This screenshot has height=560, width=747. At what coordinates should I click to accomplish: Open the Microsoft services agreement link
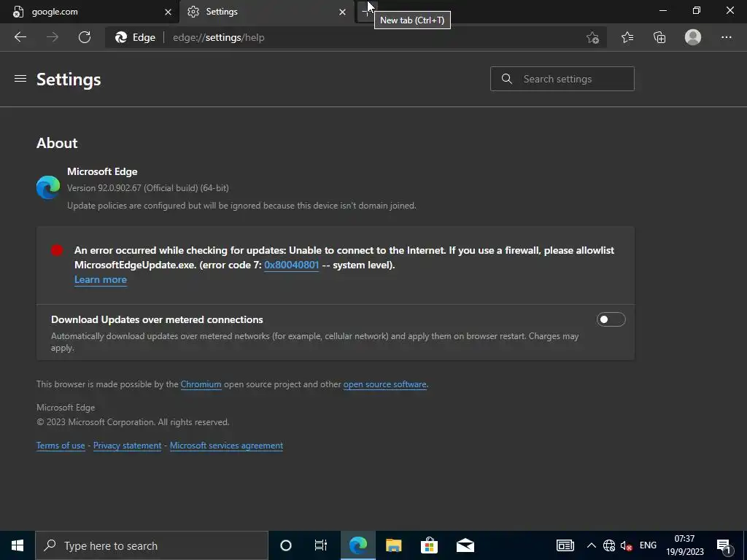(x=226, y=446)
